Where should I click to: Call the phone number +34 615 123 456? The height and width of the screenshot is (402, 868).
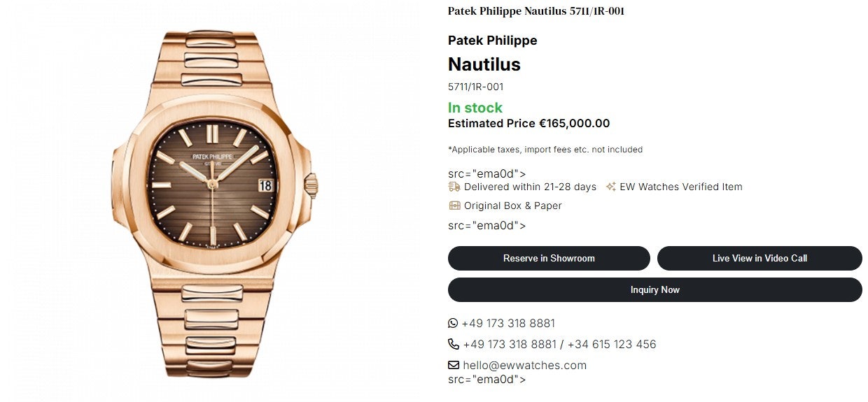[x=612, y=344]
